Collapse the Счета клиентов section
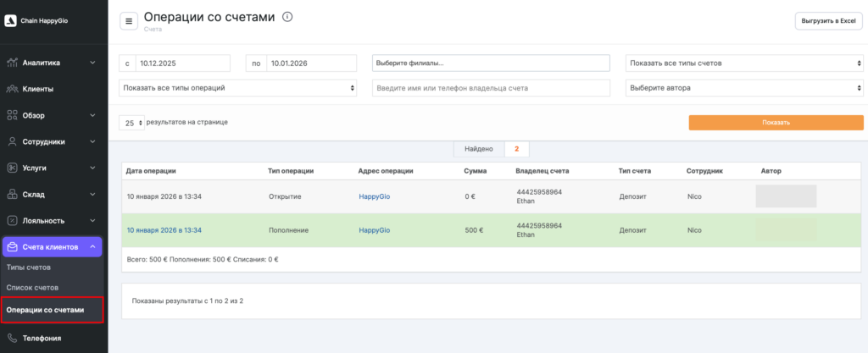Image resolution: width=868 pixels, height=353 pixels. [x=92, y=247]
